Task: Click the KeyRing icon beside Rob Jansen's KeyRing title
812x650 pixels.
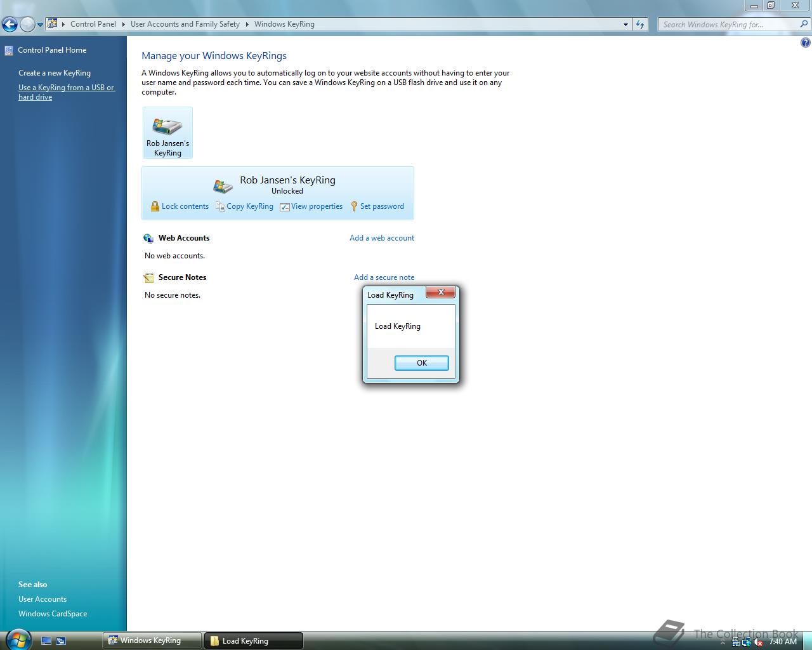Action: (223, 186)
